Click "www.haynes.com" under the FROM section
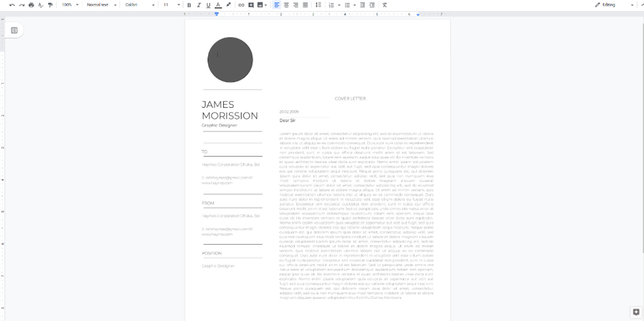This screenshot has width=644, height=321. [217, 234]
